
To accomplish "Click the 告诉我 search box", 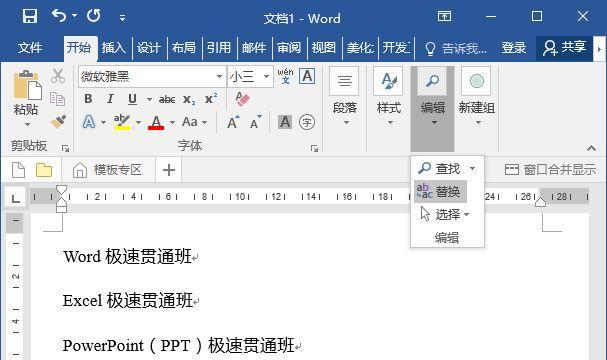I will click(455, 48).
